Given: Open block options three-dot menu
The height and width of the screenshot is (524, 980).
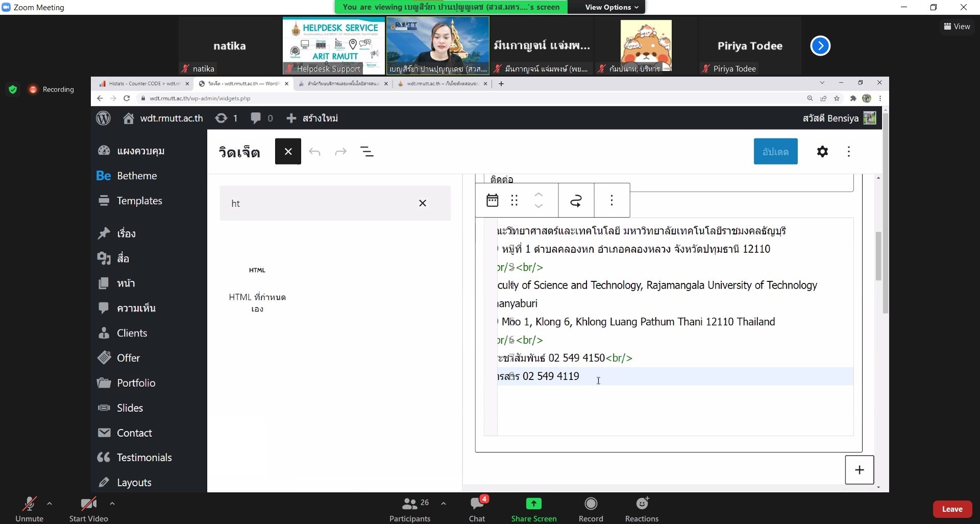Looking at the screenshot, I should click(612, 200).
